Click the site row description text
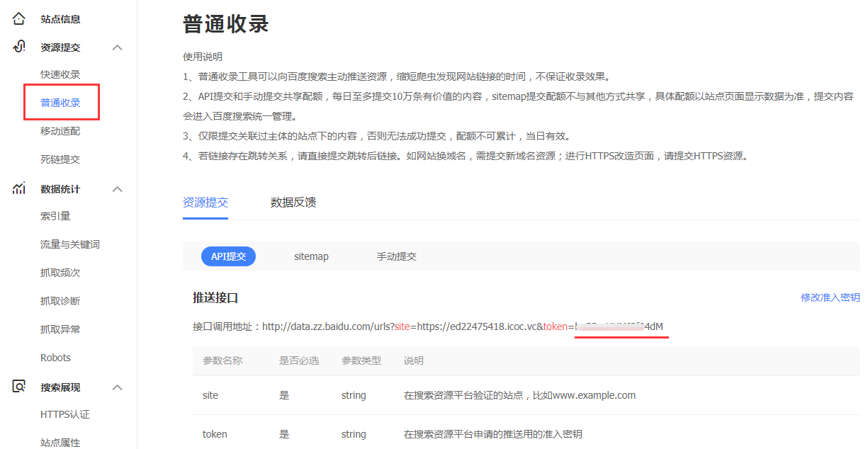Viewport: 868px width, 449px height. click(x=519, y=395)
